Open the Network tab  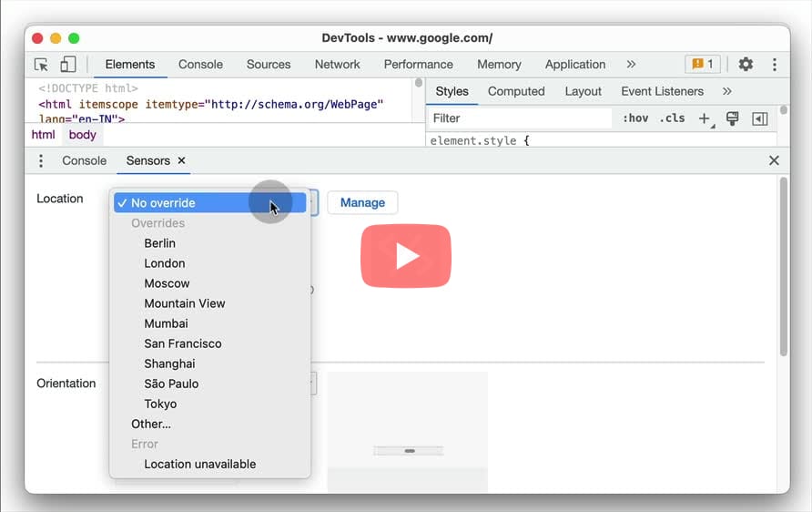[x=337, y=65]
